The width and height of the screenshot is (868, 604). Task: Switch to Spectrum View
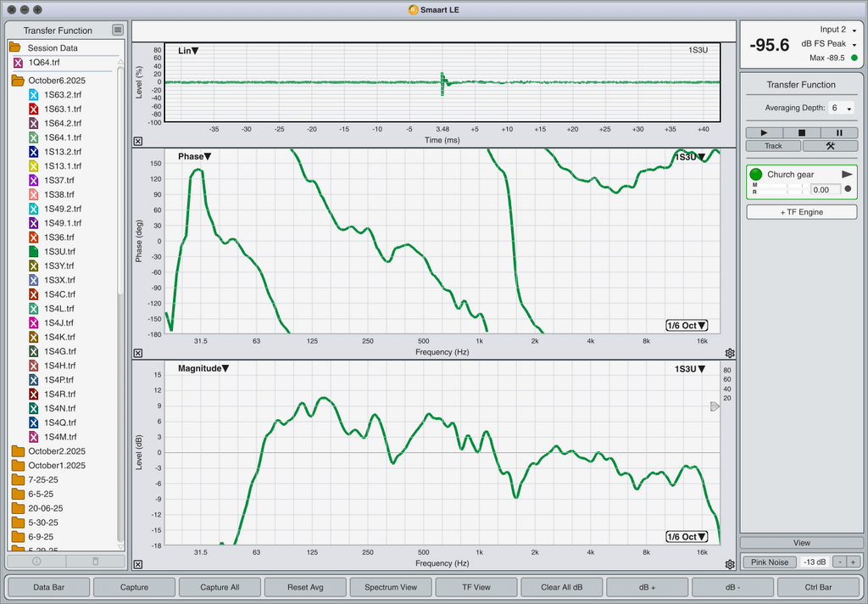(x=390, y=587)
